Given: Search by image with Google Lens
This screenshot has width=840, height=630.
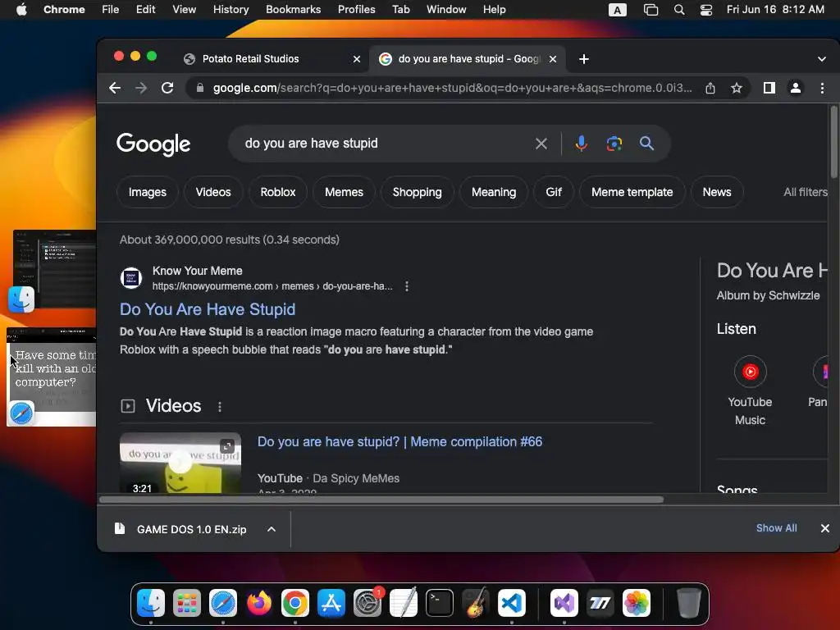Looking at the screenshot, I should click(614, 144).
